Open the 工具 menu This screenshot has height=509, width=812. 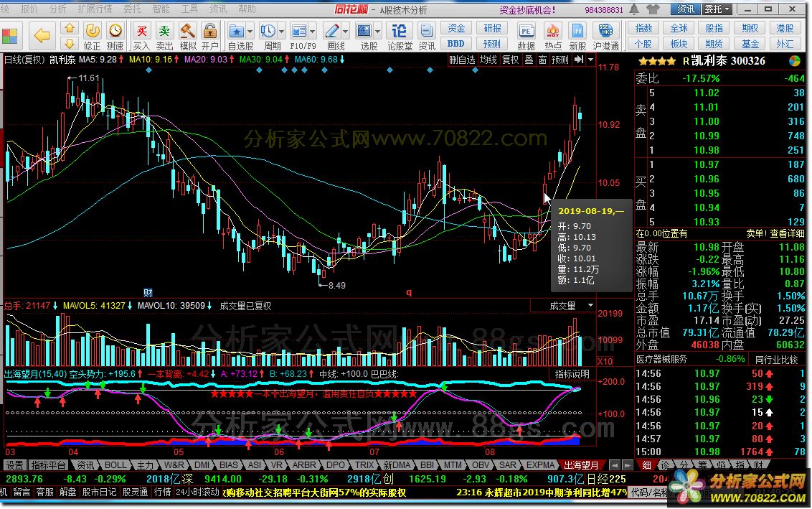click(x=189, y=9)
